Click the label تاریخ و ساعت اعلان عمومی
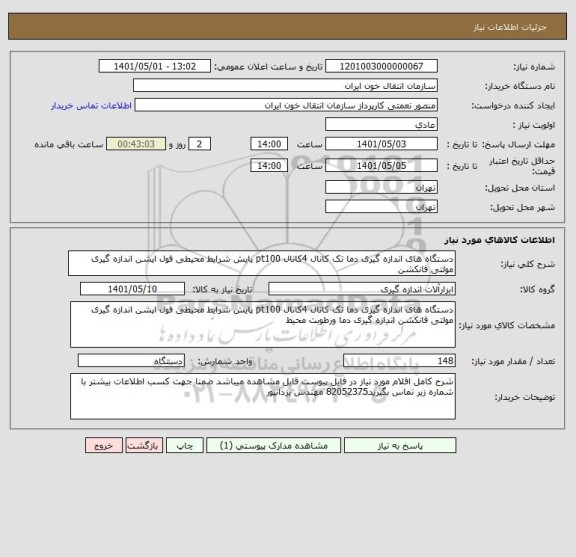This screenshot has height=557, width=576. pos(269,67)
